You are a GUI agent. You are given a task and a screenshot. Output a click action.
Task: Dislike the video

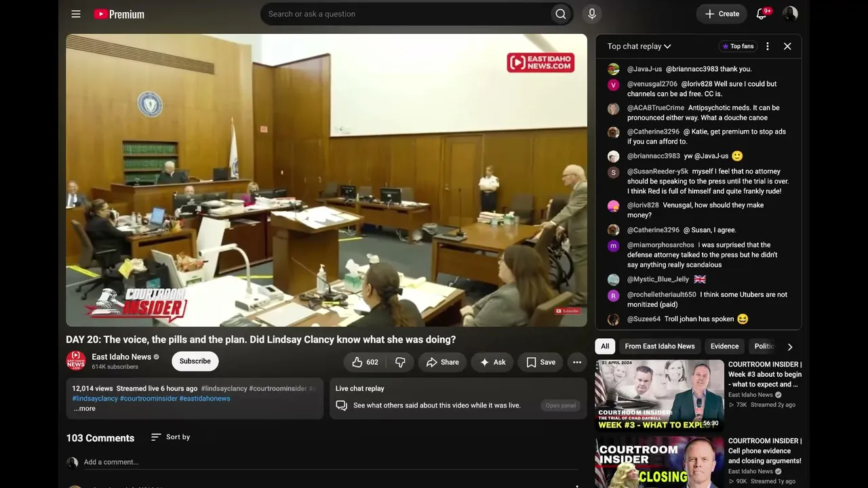pos(400,362)
